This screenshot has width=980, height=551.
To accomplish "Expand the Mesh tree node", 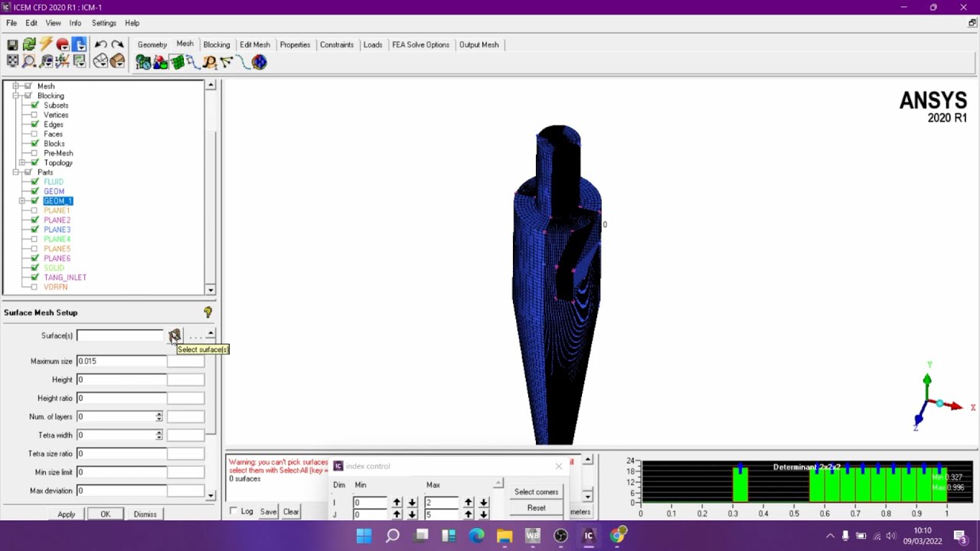I will point(15,86).
